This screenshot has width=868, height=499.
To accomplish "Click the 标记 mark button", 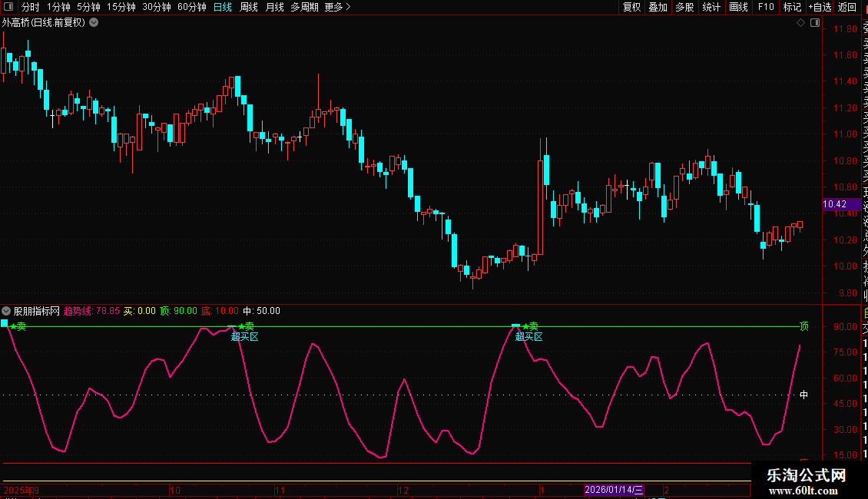I will click(792, 7).
